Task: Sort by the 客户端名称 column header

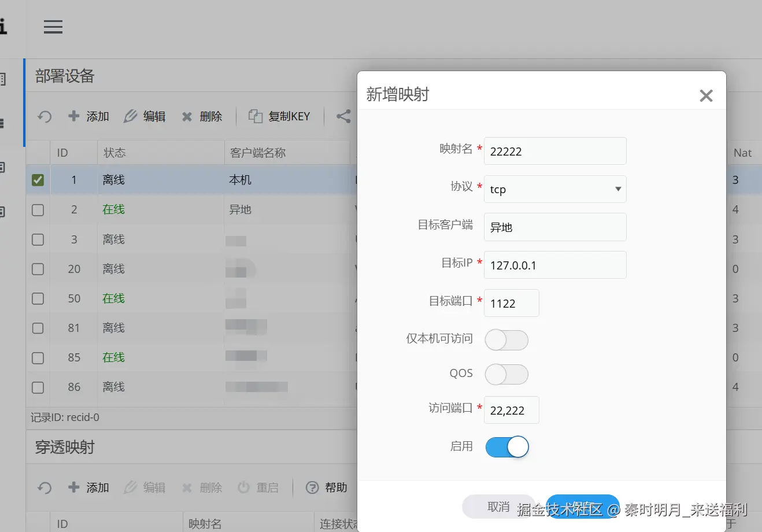Action: [287, 153]
